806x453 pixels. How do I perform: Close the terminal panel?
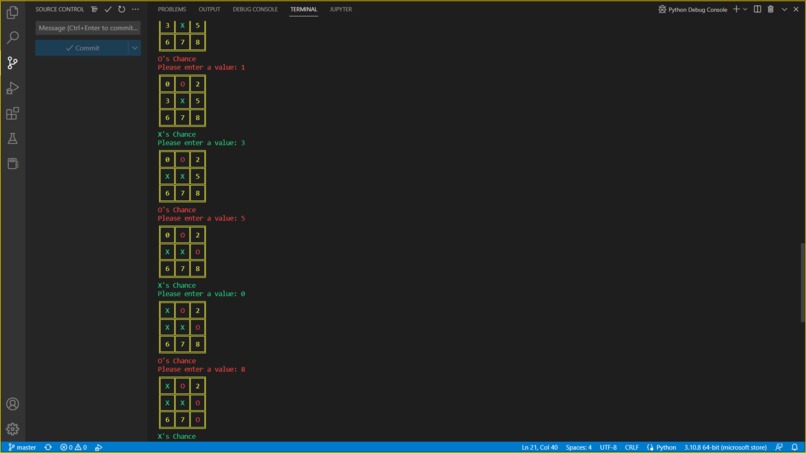(796, 9)
